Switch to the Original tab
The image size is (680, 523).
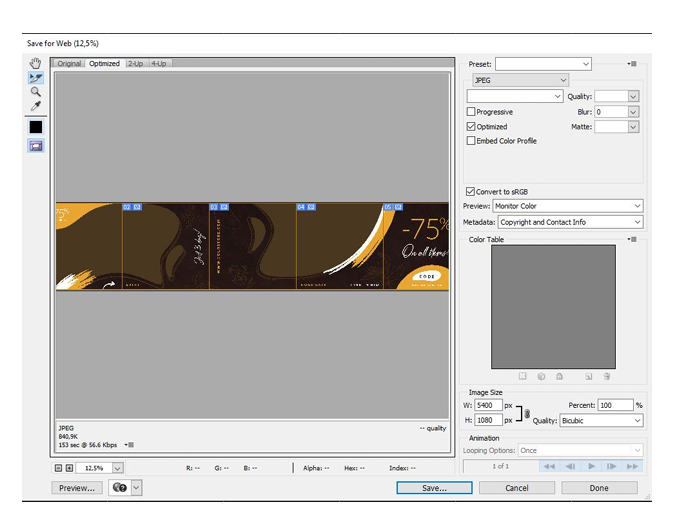point(69,63)
